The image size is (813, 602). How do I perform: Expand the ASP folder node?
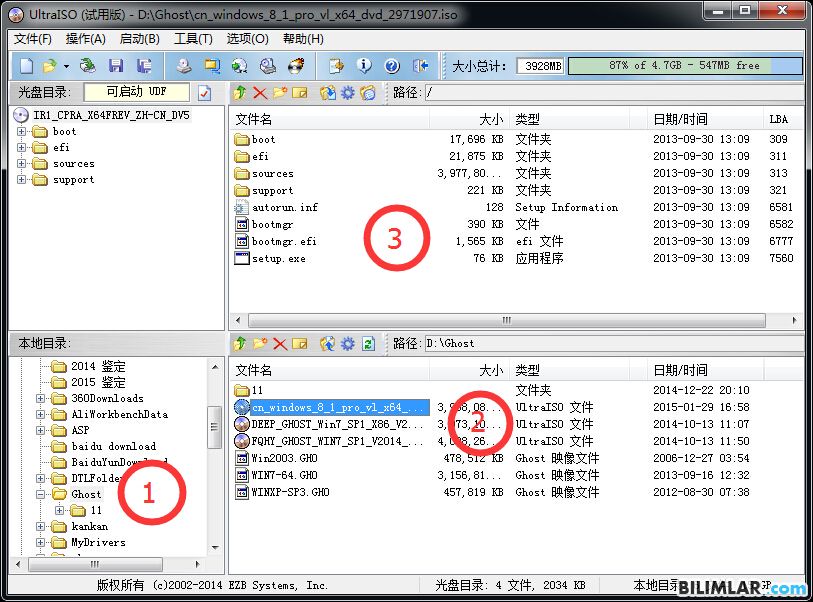coord(40,430)
